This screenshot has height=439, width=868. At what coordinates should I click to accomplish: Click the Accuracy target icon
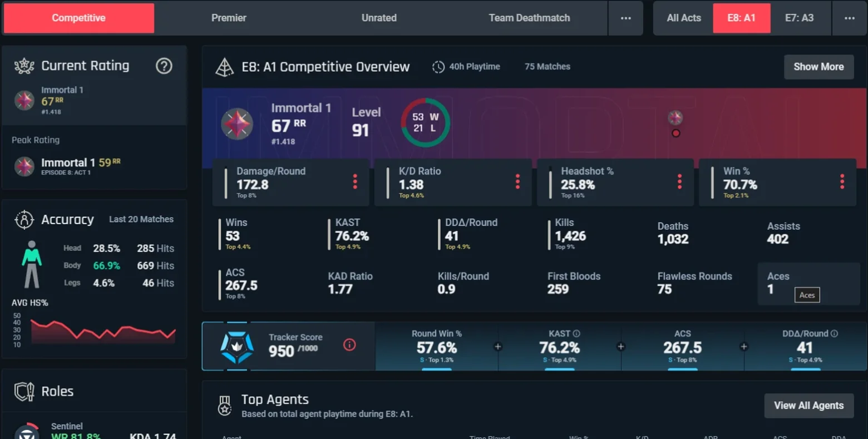coord(24,220)
